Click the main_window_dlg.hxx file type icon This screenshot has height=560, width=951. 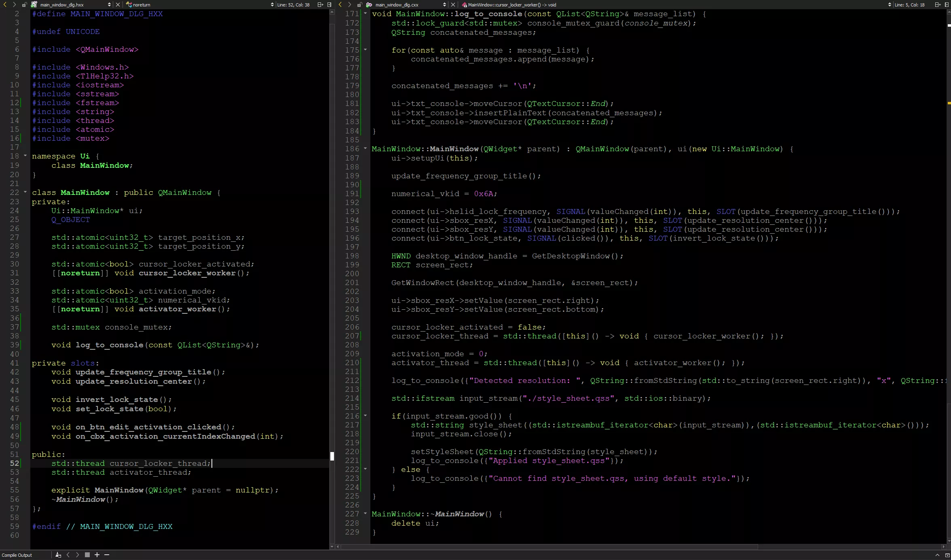pyautogui.click(x=34, y=4)
